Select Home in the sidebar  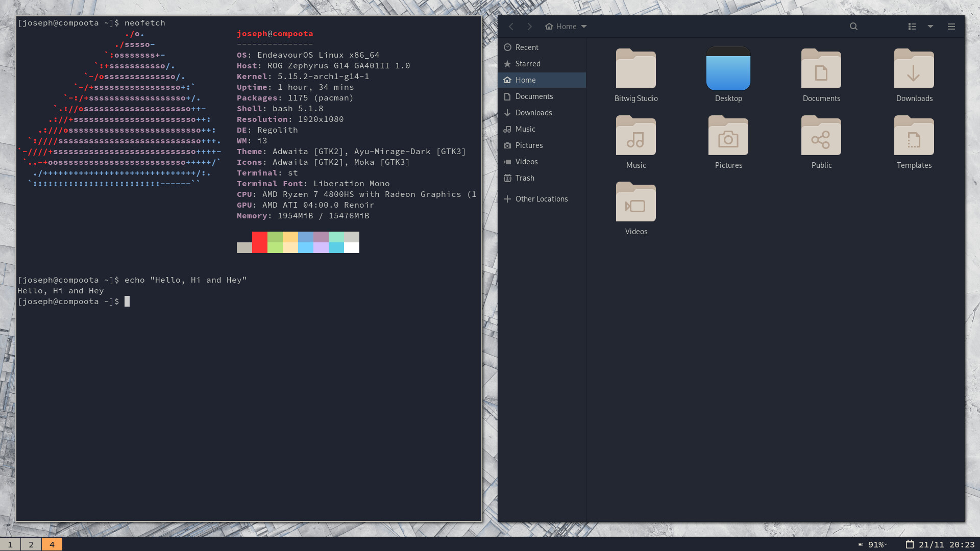tap(542, 80)
